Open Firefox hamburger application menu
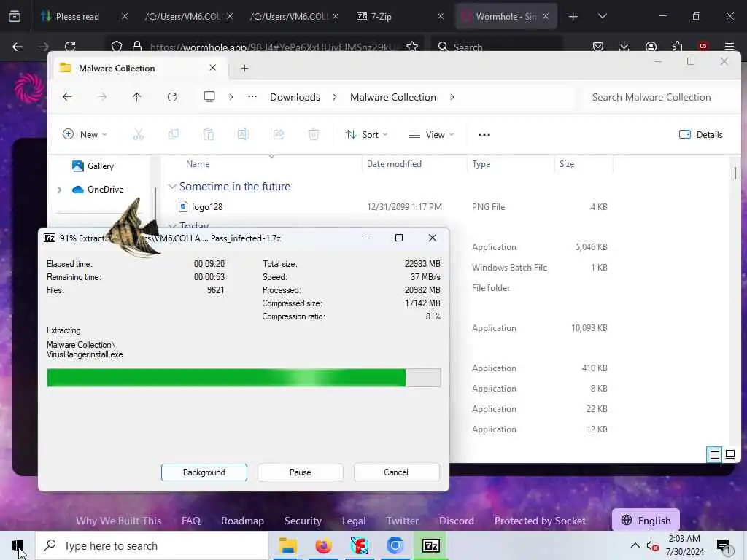The image size is (747, 560). coord(729,46)
